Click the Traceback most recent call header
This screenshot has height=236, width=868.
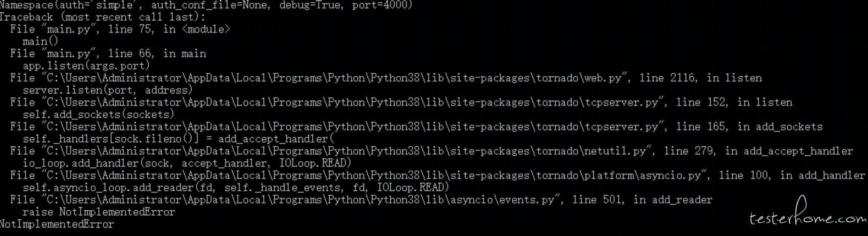[103, 17]
